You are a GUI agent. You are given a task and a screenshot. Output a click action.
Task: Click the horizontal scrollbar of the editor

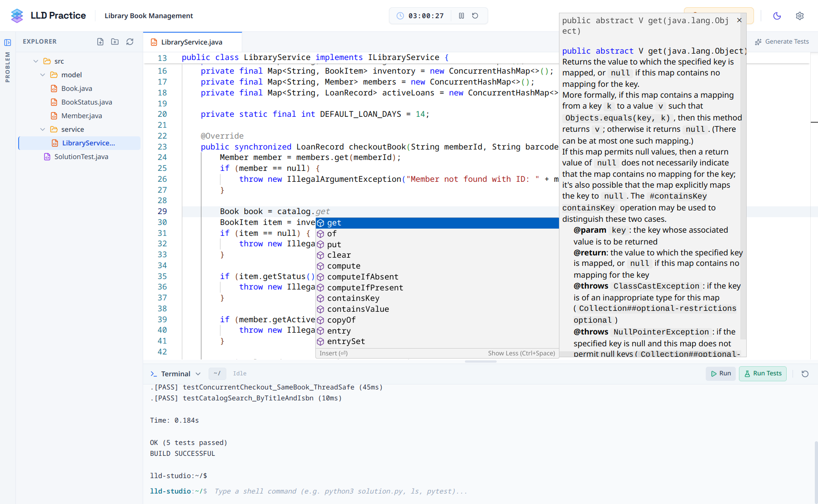tap(481, 361)
